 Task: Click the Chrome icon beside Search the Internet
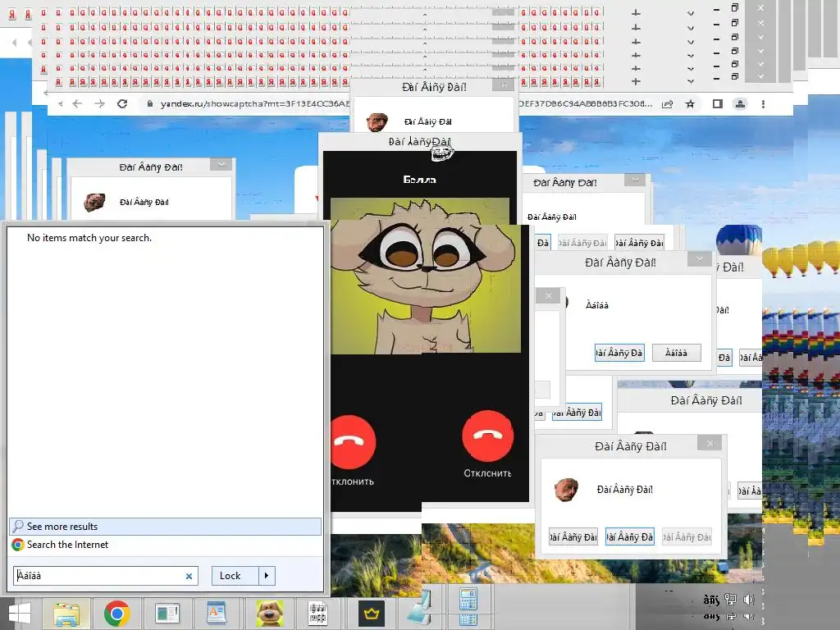coord(18,545)
